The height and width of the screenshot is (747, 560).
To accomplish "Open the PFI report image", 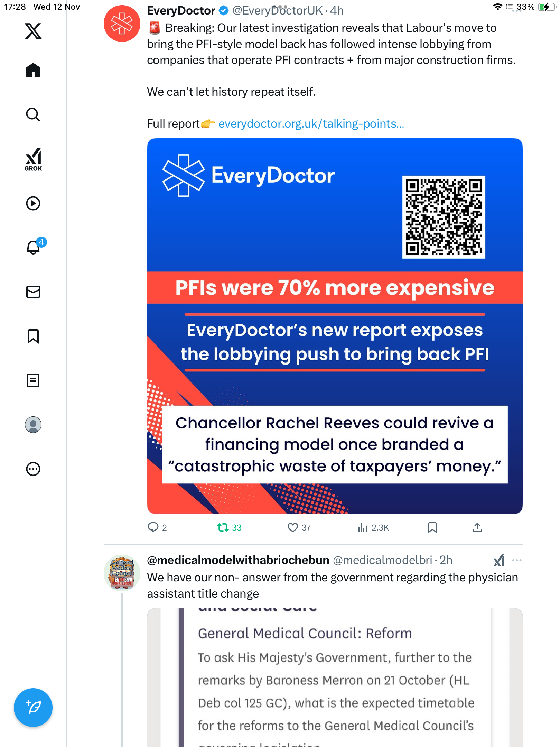I will click(x=335, y=326).
